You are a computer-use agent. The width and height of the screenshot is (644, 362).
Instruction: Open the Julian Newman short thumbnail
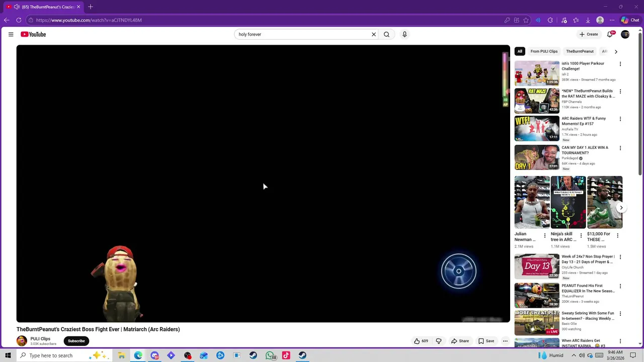532,202
